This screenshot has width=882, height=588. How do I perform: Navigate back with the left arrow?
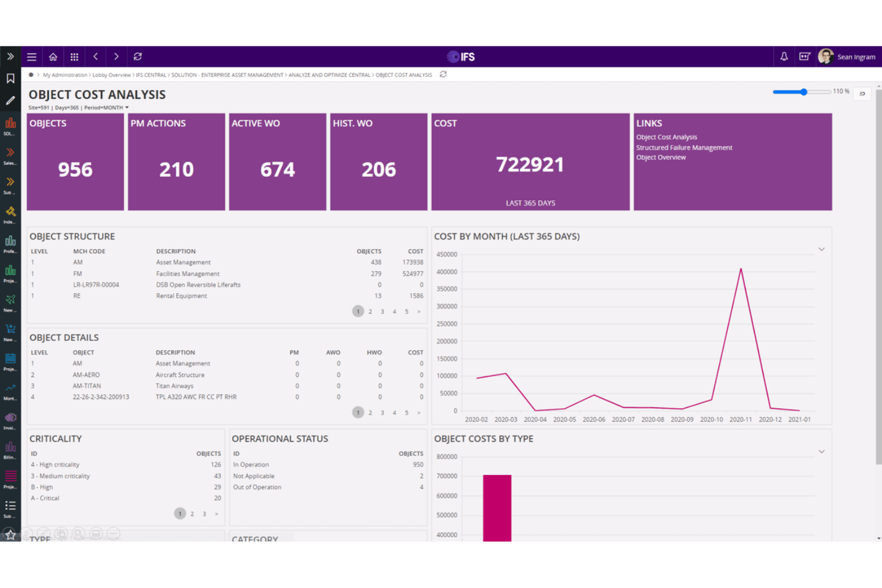pyautogui.click(x=95, y=57)
